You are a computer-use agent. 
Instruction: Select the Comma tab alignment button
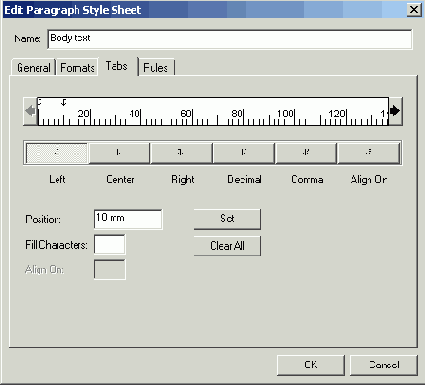[306, 153]
